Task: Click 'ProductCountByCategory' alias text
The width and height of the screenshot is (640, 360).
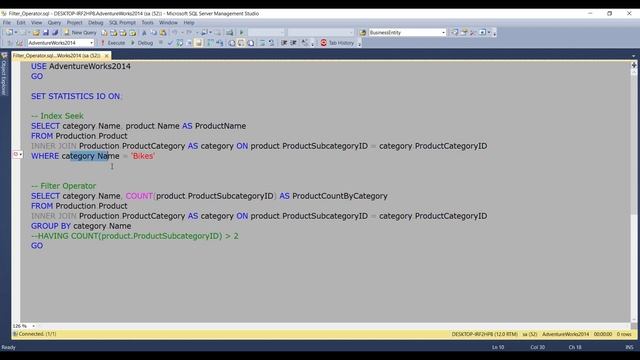Action: [x=340, y=196]
